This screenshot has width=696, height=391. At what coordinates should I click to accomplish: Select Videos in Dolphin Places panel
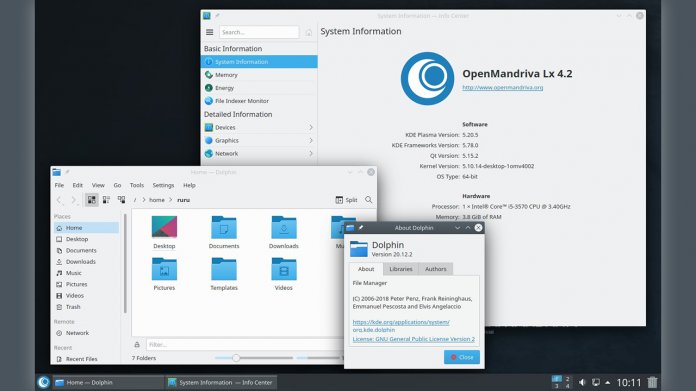click(x=86, y=296)
